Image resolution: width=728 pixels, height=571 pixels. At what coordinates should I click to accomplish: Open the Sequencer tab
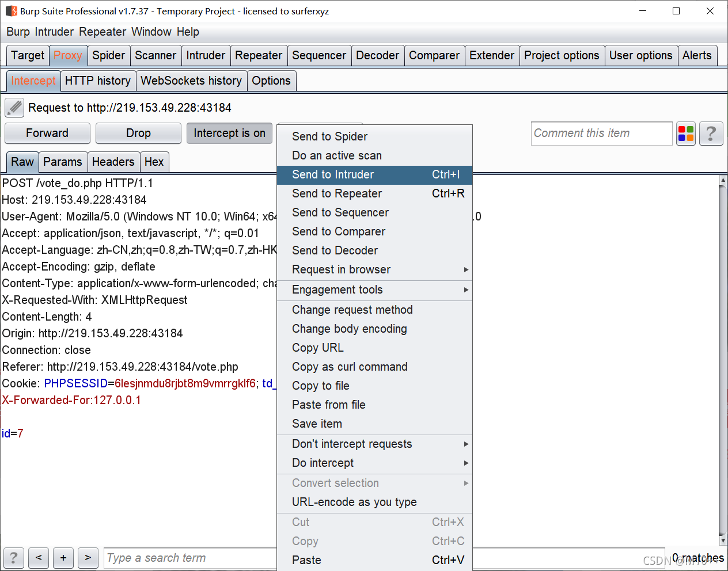pos(319,55)
